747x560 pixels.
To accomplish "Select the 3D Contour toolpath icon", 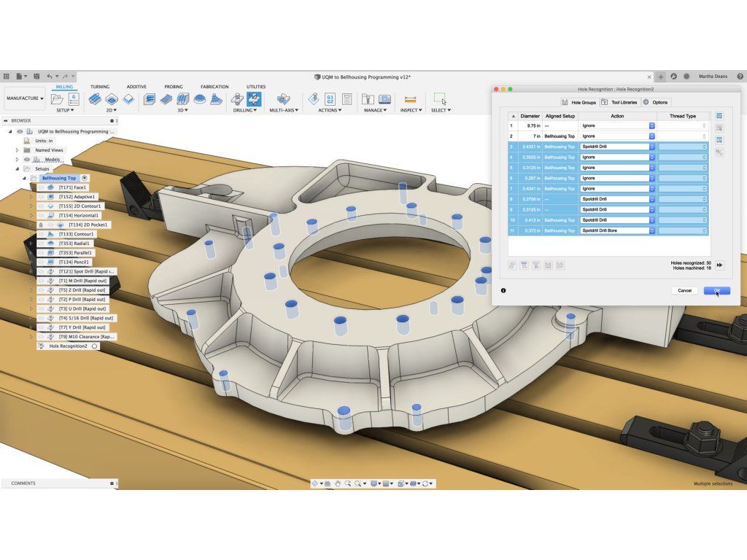I will (216, 99).
